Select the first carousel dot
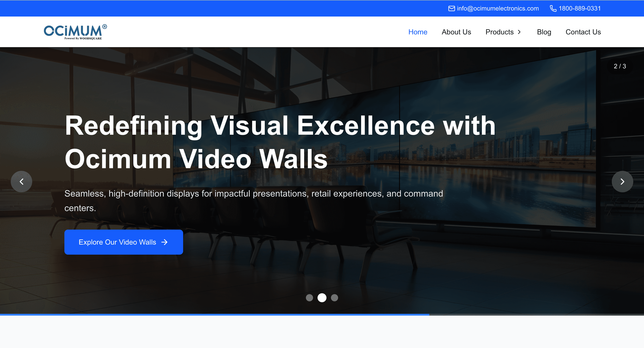The height and width of the screenshot is (348, 644). tap(310, 298)
